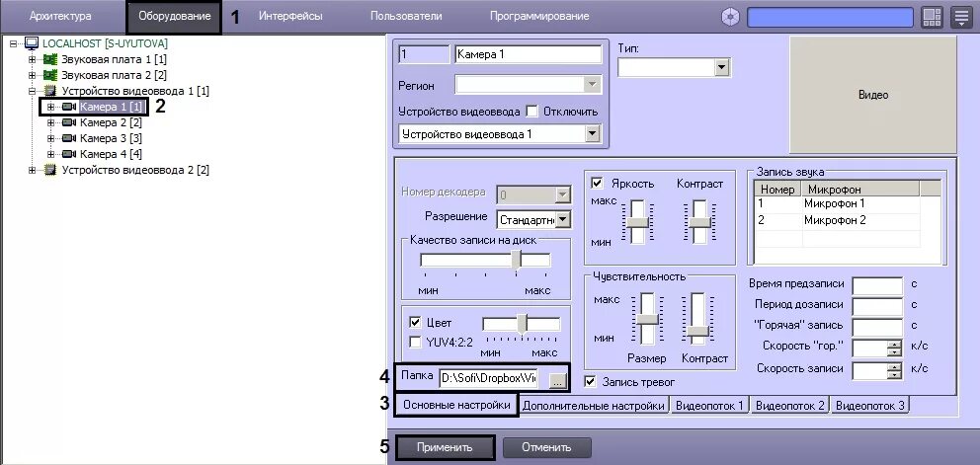
Task: Switch to the Оборудование tab
Action: coord(175,16)
